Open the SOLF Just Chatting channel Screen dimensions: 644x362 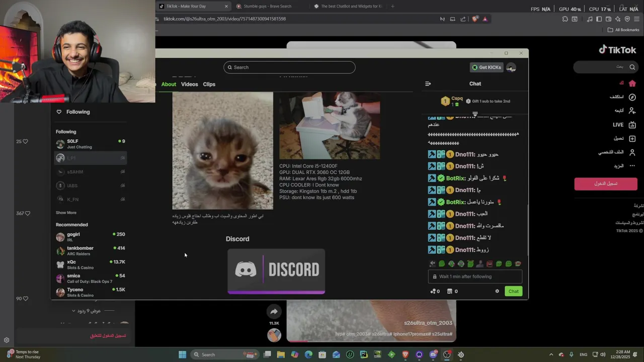[x=90, y=144]
